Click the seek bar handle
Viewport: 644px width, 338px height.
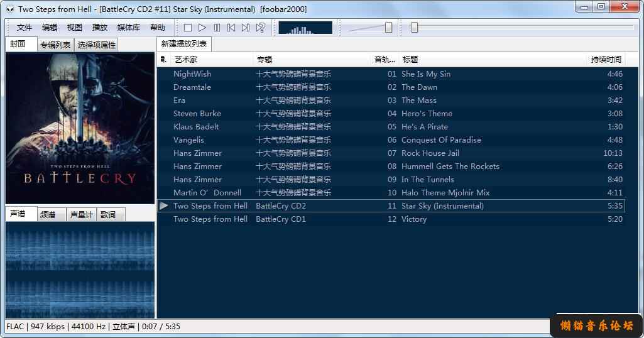[415, 28]
